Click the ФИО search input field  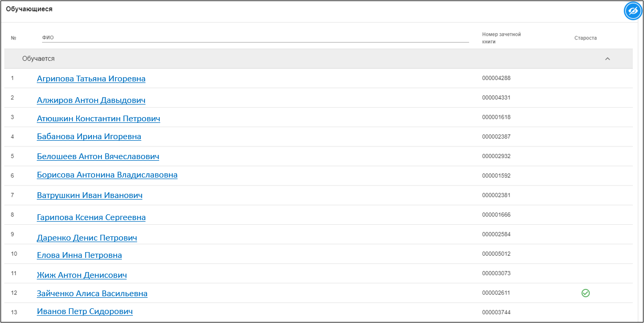tap(255, 37)
